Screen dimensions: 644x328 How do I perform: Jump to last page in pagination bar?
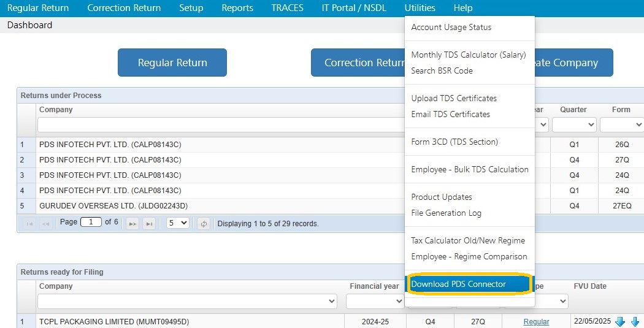pyautogui.click(x=149, y=224)
